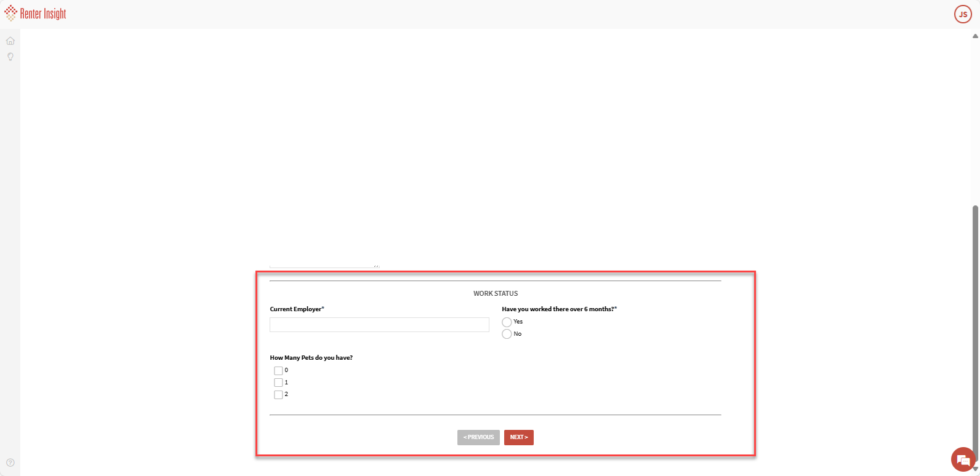Screen dimensions: 980x476
Task: Click the lightbulb icon in sidebar
Action: click(10, 57)
